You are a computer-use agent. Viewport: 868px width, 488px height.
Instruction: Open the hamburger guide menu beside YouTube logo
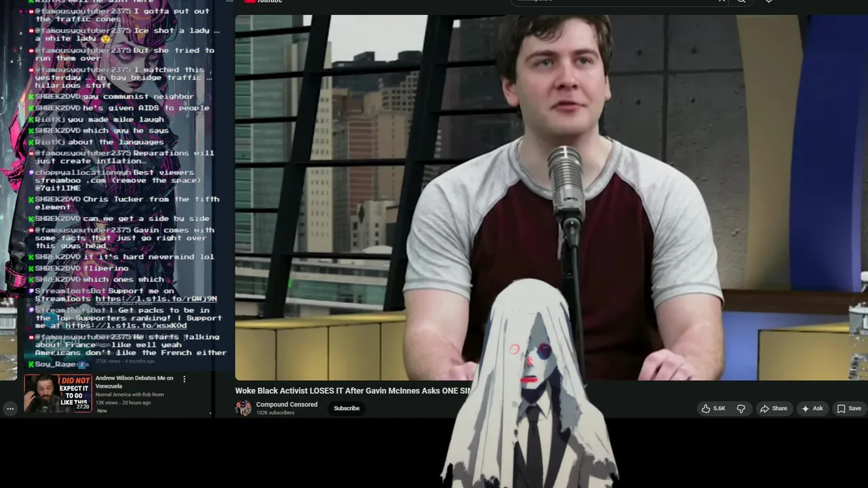pyautogui.click(x=229, y=1)
